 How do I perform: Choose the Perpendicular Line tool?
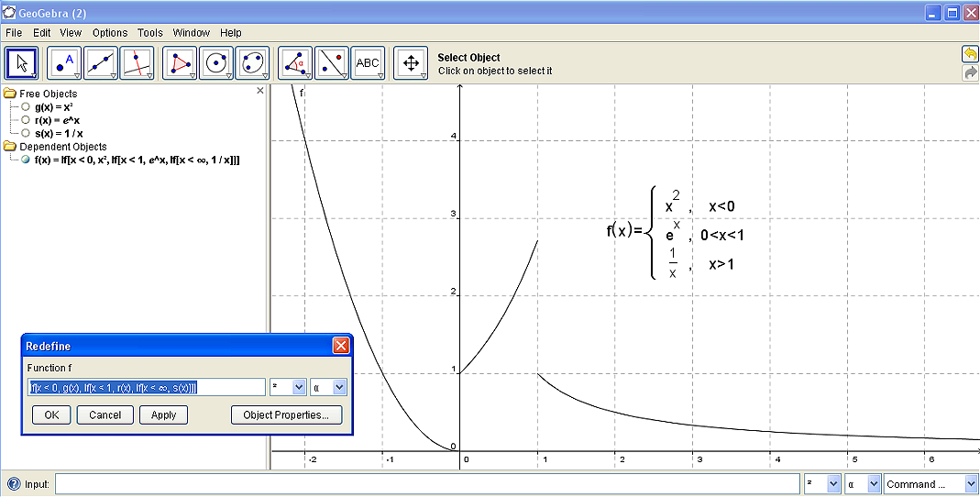(x=138, y=63)
